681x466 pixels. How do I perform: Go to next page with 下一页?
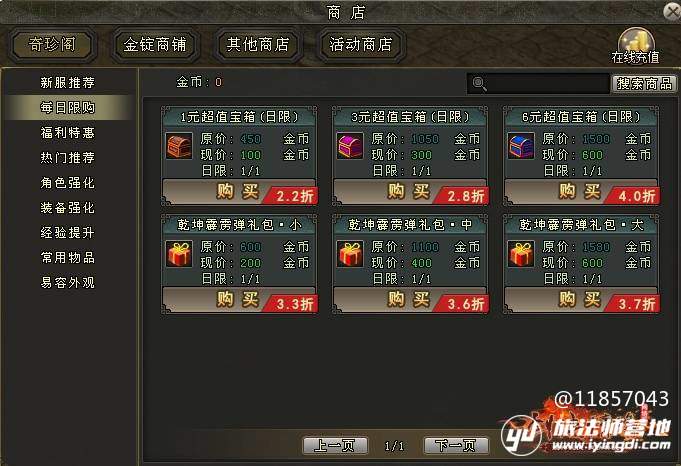(456, 446)
